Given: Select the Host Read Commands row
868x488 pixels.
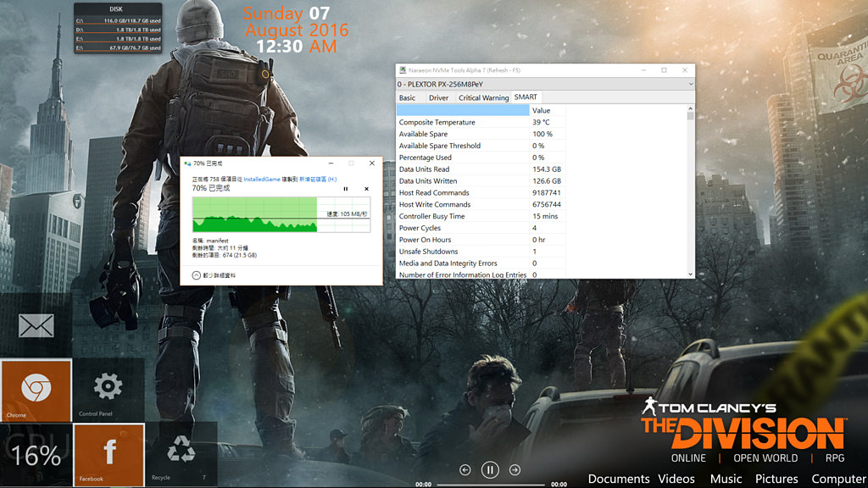Looking at the screenshot, I should tap(481, 192).
